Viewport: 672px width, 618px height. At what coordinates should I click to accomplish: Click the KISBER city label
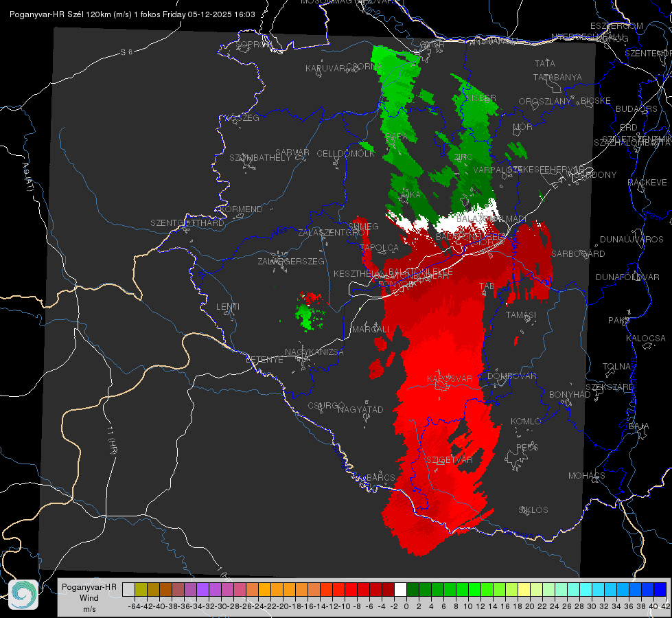click(x=481, y=98)
